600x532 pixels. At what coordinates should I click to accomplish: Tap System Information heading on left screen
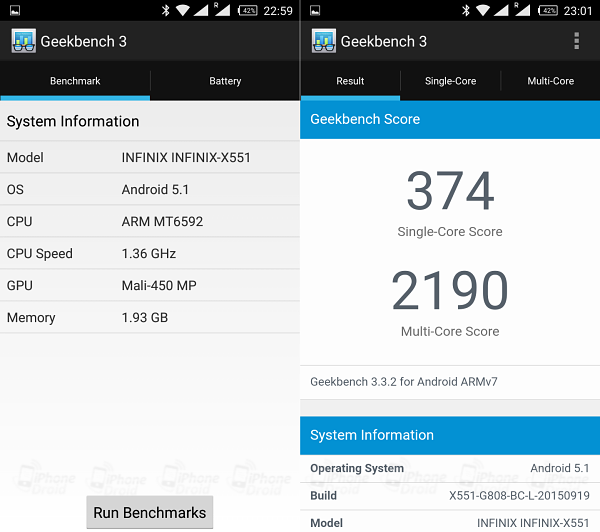coord(73,121)
